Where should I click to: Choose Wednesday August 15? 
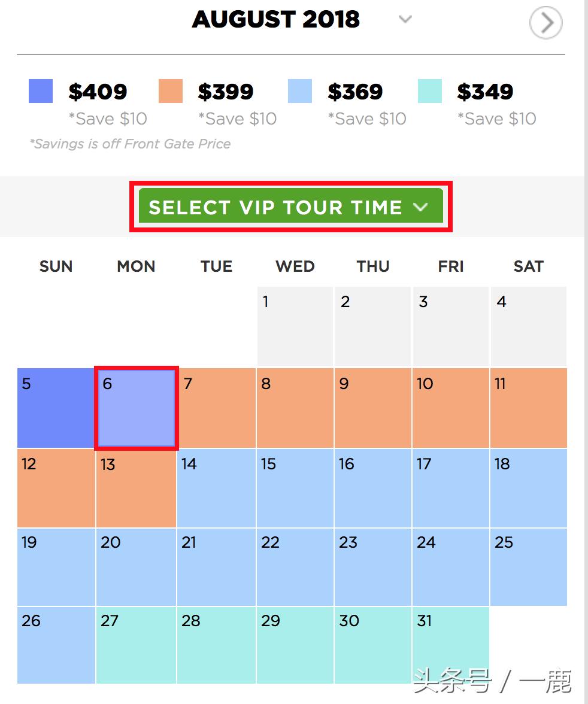point(295,488)
